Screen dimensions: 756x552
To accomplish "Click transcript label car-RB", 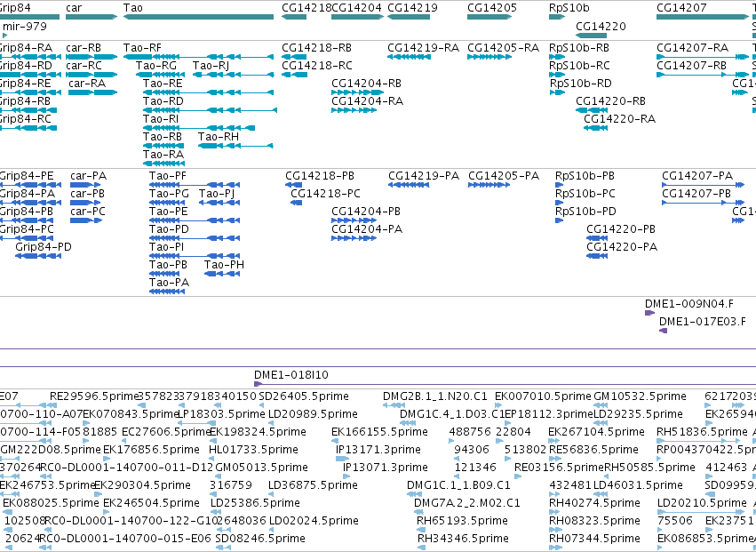I will point(84,48).
